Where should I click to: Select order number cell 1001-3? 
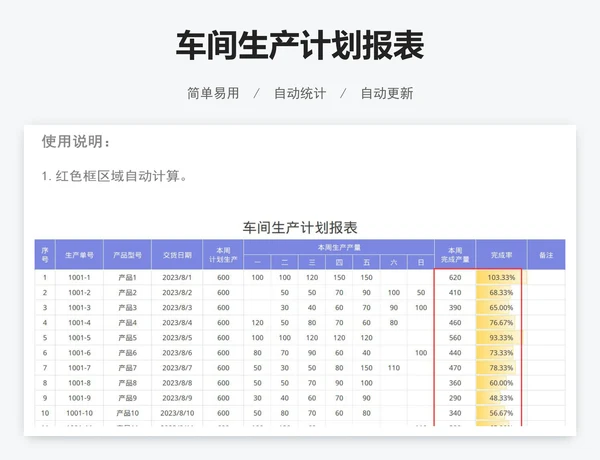click(79, 308)
